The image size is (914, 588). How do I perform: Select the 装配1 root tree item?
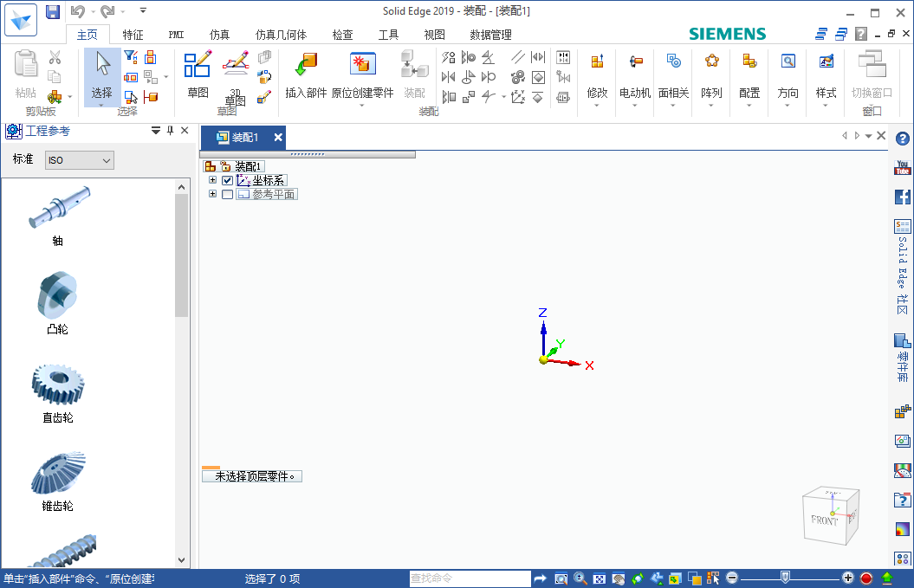point(249,166)
